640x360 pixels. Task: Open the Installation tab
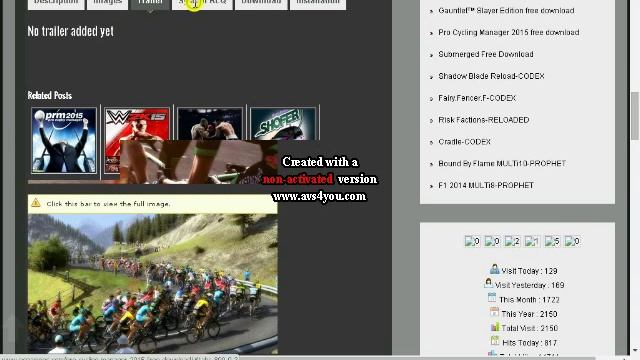pos(318,3)
